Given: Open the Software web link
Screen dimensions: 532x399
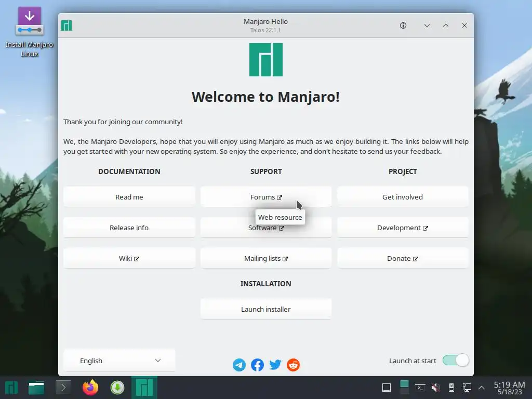Looking at the screenshot, I should click(266, 228).
